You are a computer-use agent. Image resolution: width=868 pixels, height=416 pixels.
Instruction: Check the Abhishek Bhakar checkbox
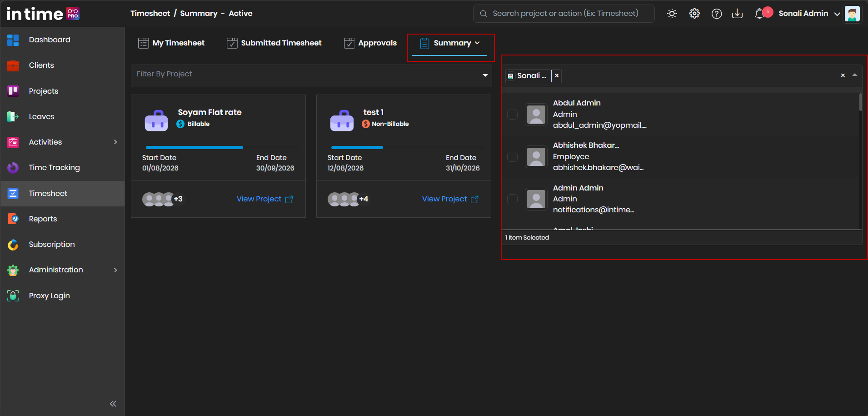(x=512, y=157)
